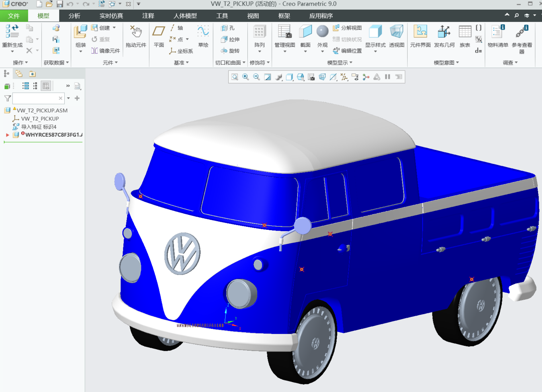The height and width of the screenshot is (392, 542).
Task: Click the Pattern (阵列) icon
Action: click(259, 31)
